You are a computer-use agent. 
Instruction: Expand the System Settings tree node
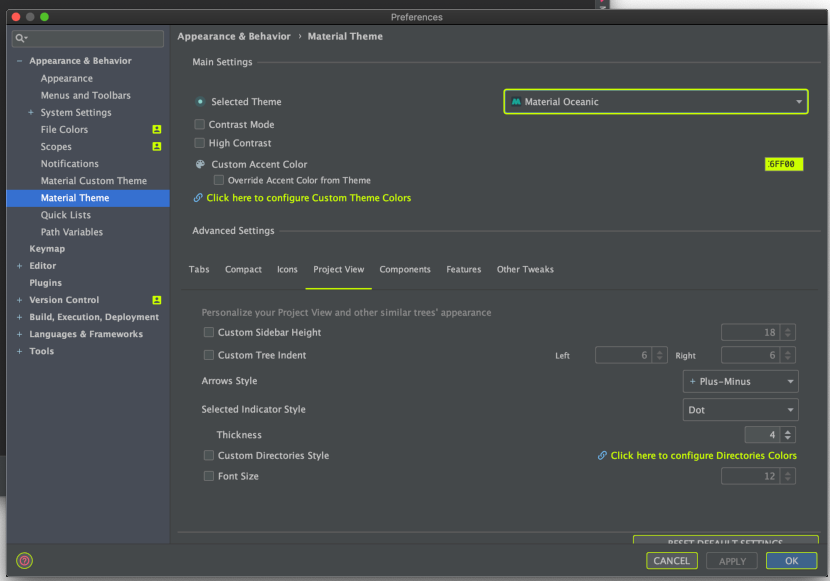pyautogui.click(x=31, y=113)
